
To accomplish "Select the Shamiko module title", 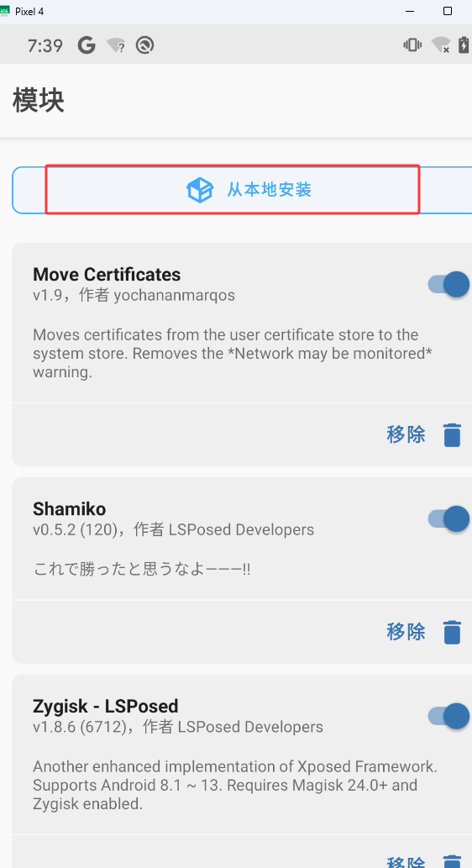I will [69, 508].
